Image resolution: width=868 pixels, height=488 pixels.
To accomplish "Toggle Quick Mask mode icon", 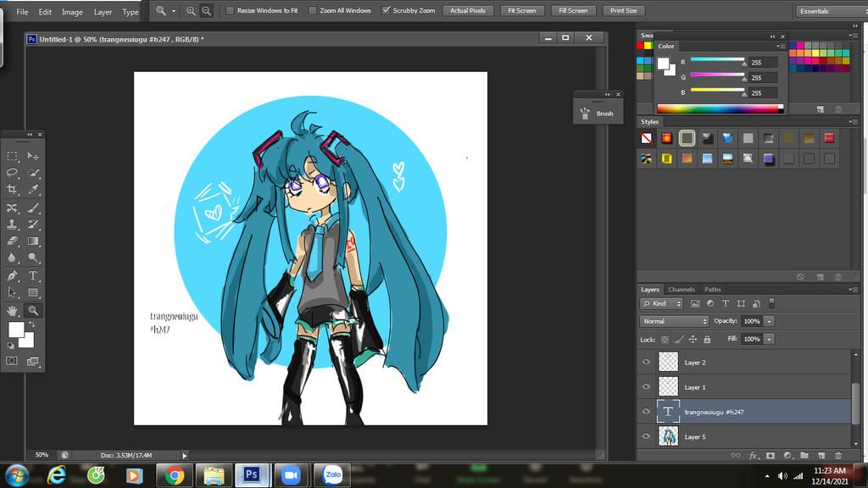I will click(x=12, y=361).
